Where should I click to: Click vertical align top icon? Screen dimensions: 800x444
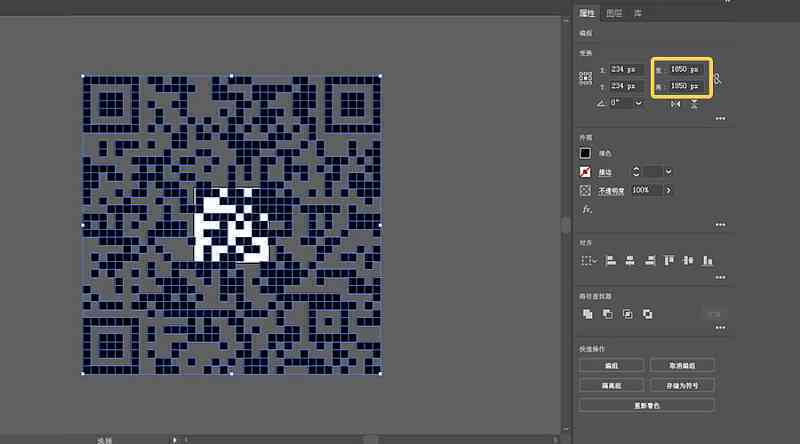(669, 261)
